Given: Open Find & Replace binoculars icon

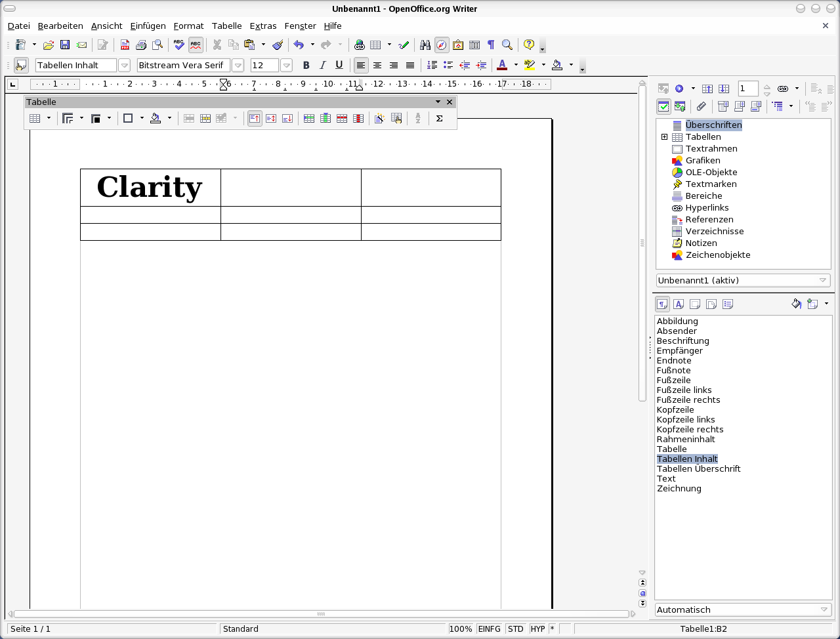Looking at the screenshot, I should pos(425,45).
